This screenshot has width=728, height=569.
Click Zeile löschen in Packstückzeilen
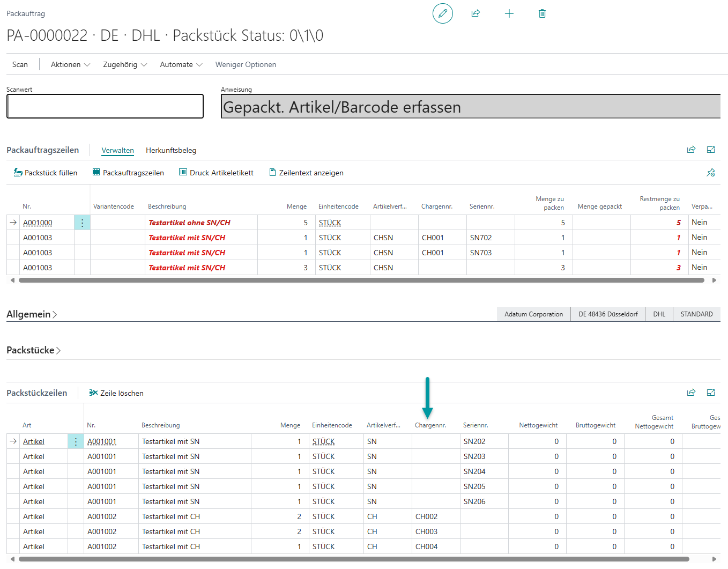[116, 393]
